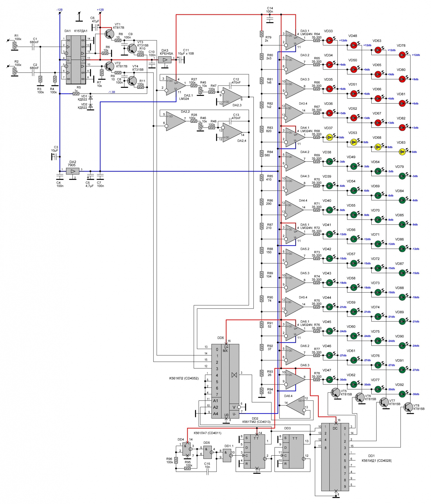431x504 pixels.
Task: Select the R64 35-300 resistor symbol
Action: point(316,40)
